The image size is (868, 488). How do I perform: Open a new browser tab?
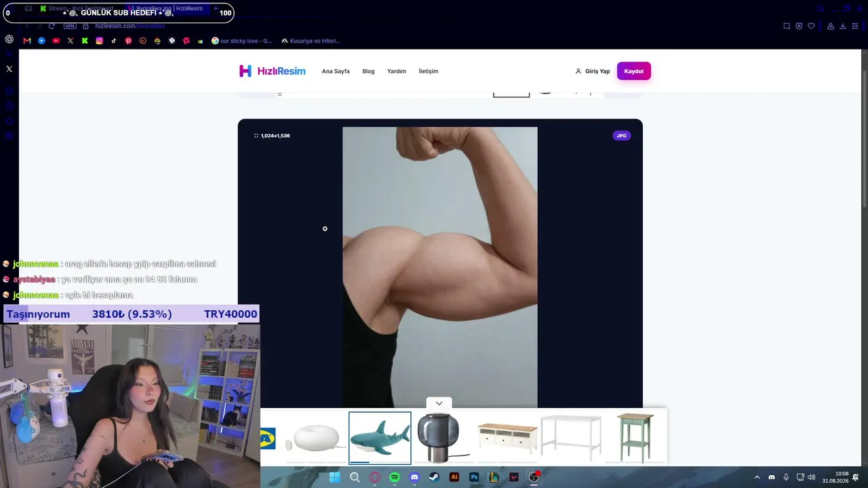216,9
